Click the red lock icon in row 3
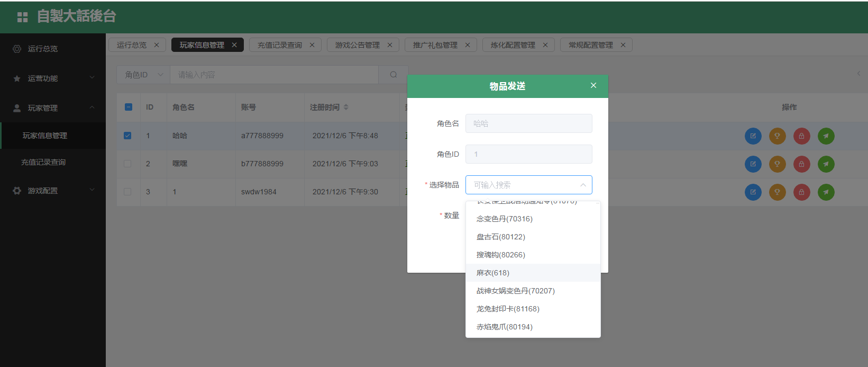The width and height of the screenshot is (868, 367). click(x=801, y=192)
